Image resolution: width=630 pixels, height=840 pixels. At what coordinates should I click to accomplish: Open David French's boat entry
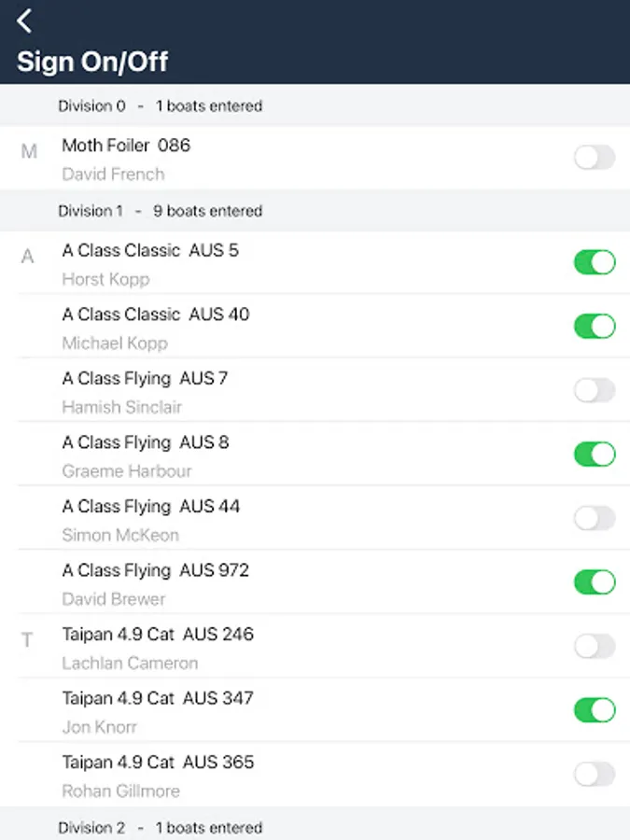[280, 159]
